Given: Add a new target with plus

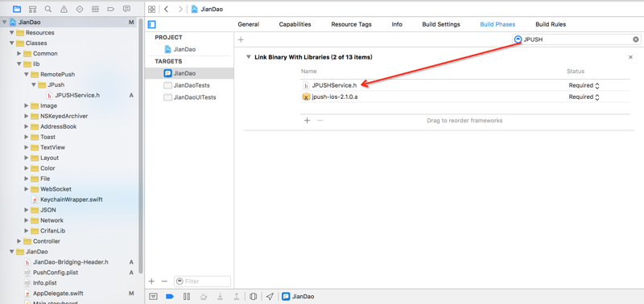Looking at the screenshot, I should pos(151,281).
